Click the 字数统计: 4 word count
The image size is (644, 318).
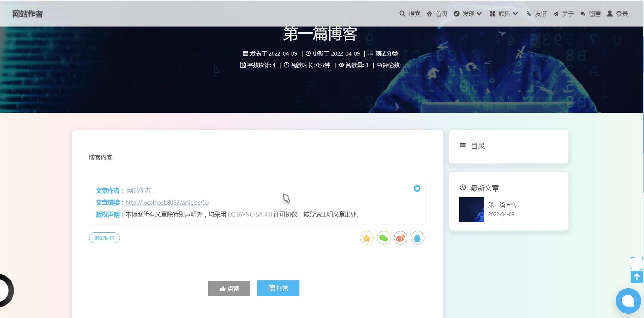point(258,65)
